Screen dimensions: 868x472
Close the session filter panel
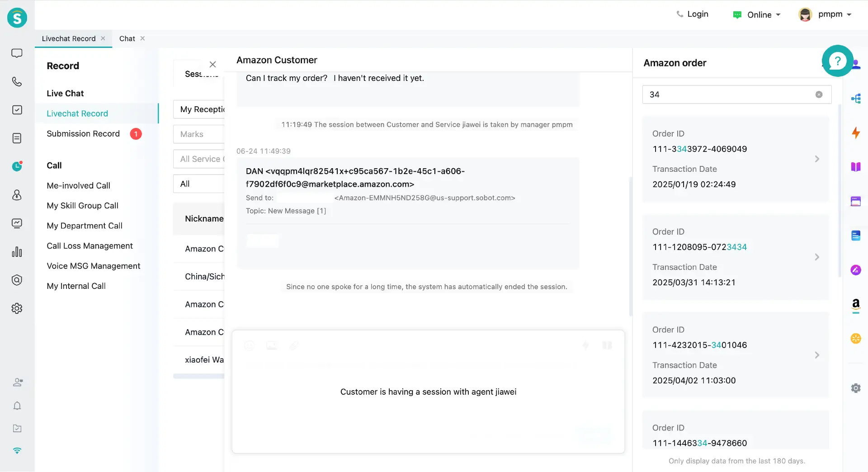(x=212, y=64)
